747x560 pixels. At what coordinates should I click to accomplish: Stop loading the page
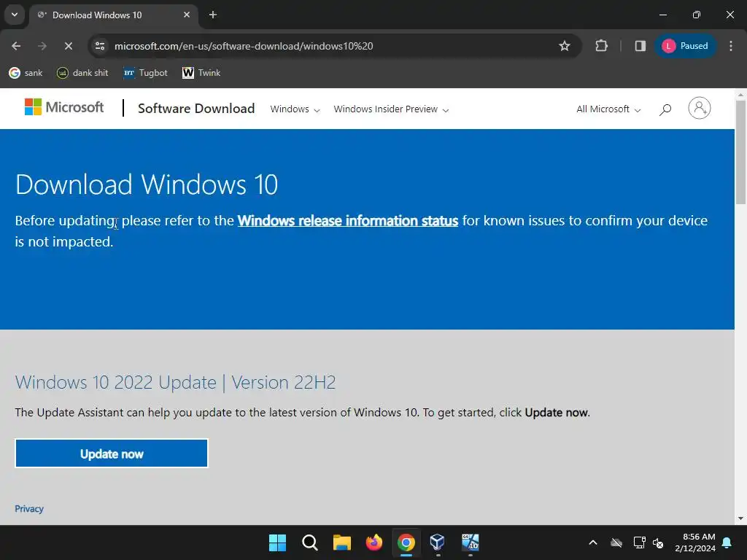pos(68,46)
